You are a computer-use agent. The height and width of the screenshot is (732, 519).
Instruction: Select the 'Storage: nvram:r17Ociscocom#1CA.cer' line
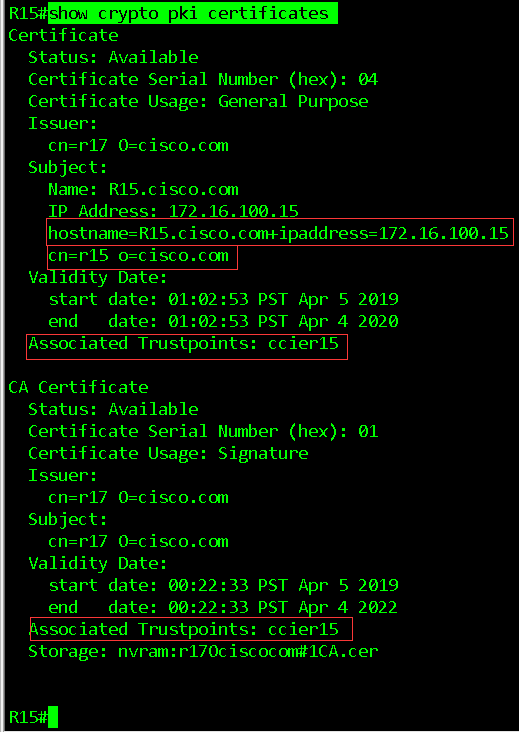pos(203,651)
